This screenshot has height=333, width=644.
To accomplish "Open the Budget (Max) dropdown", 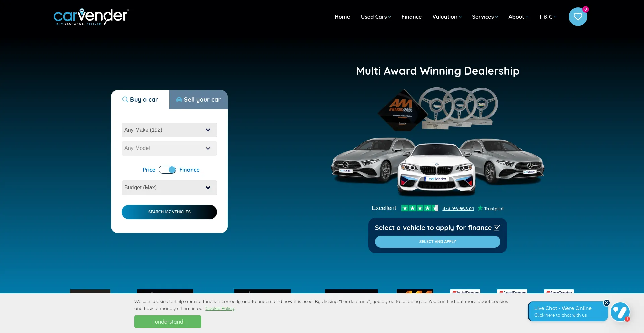I will tap(169, 188).
